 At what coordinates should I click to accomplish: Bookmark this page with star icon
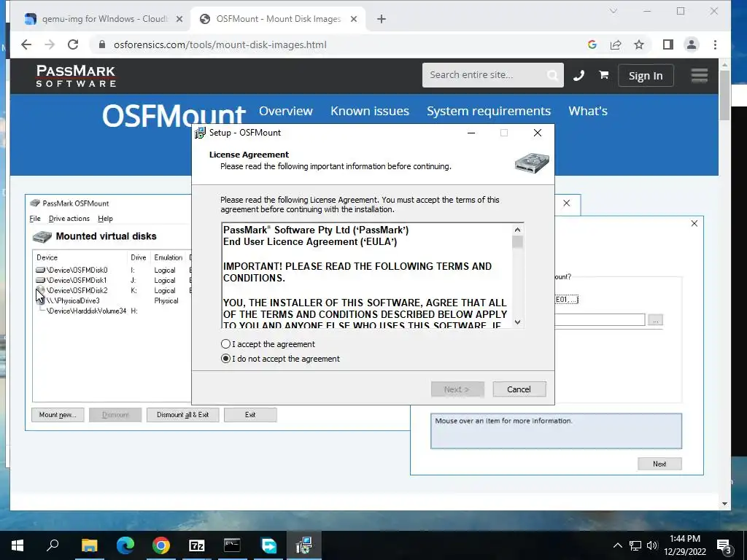click(x=639, y=44)
